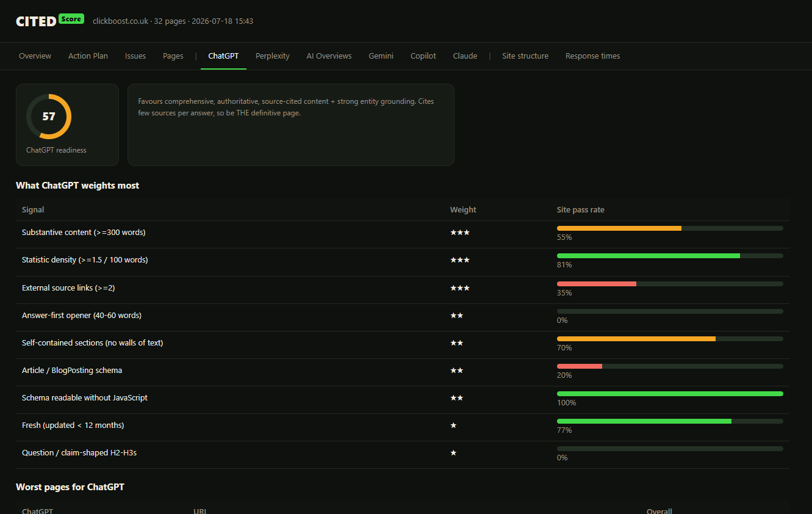The width and height of the screenshot is (812, 514).
Task: Click the stars for Answer-first opener
Action: [457, 316]
